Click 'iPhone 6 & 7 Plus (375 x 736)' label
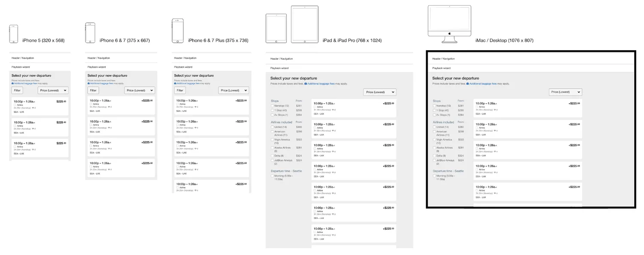The image size is (644, 255). [x=218, y=40]
